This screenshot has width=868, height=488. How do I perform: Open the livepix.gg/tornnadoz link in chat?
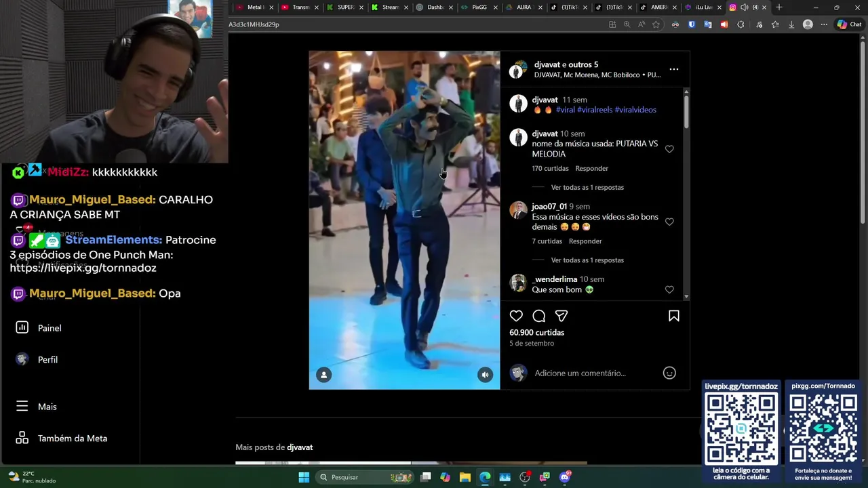click(83, 268)
